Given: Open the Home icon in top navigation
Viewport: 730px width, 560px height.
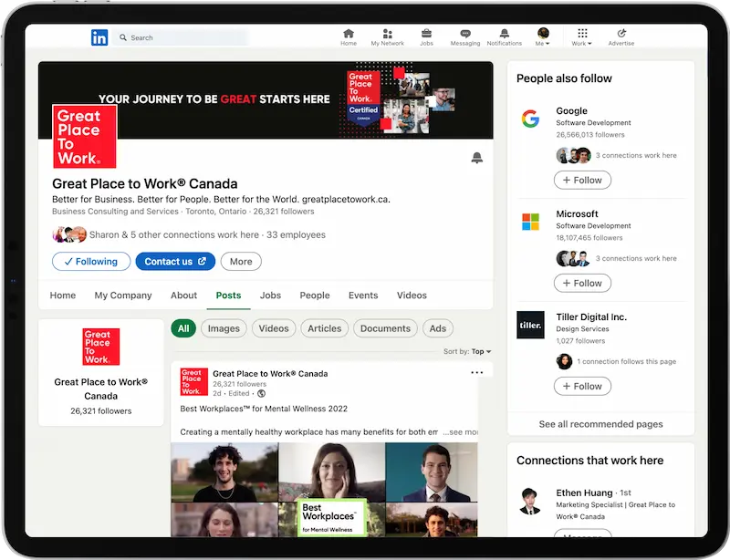Looking at the screenshot, I should click(x=349, y=37).
